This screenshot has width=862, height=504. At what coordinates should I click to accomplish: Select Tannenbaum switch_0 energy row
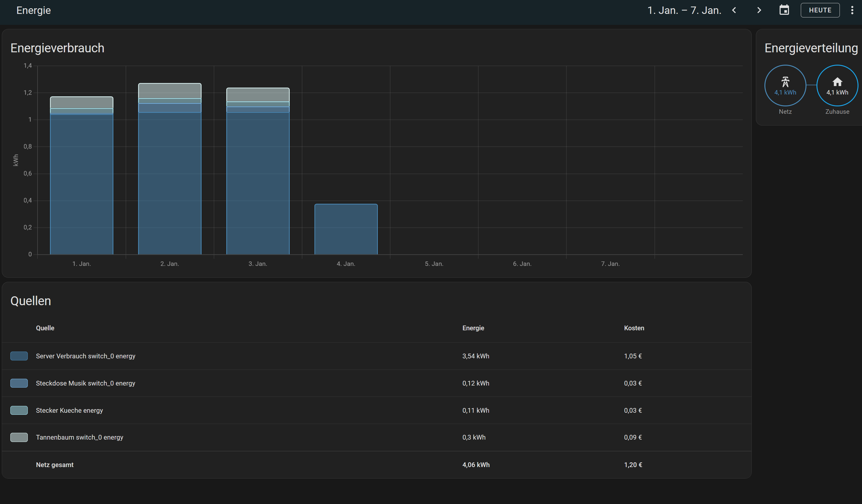79,437
